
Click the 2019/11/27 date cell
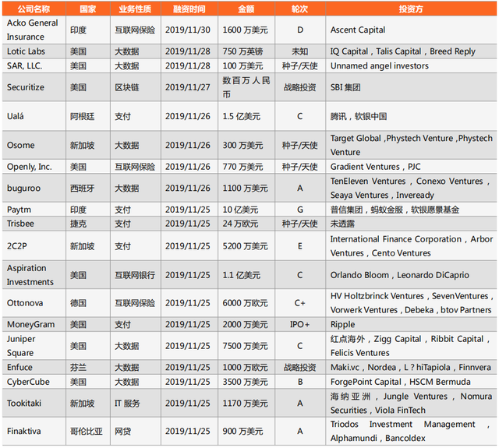(x=188, y=87)
